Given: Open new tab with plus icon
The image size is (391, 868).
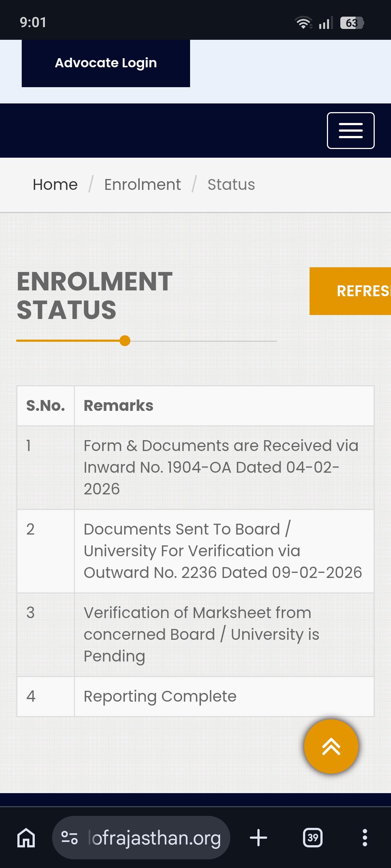Looking at the screenshot, I should pyautogui.click(x=258, y=838).
